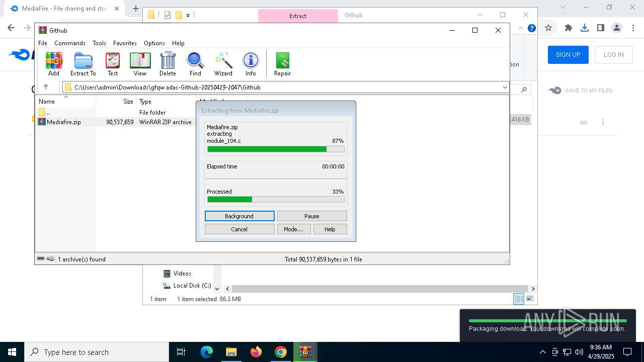This screenshot has width=644, height=362.
Task: Open File Explorer help question icon
Action: [531, 28]
